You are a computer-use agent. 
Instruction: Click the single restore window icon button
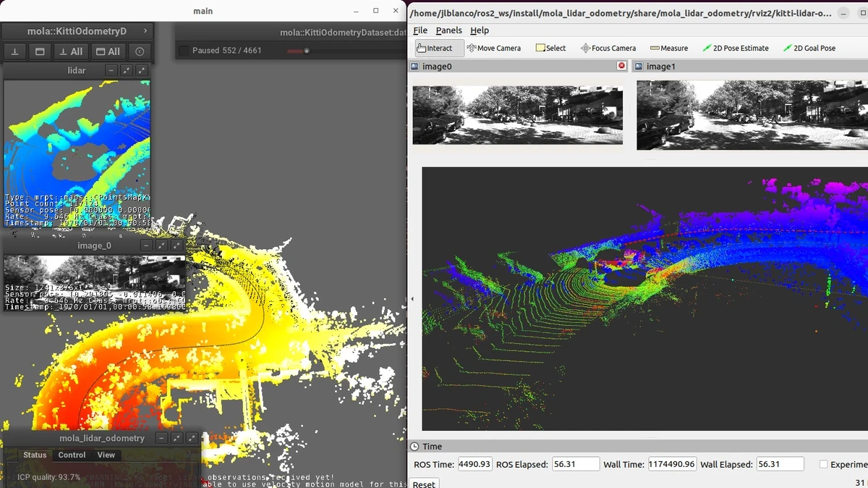(40, 51)
